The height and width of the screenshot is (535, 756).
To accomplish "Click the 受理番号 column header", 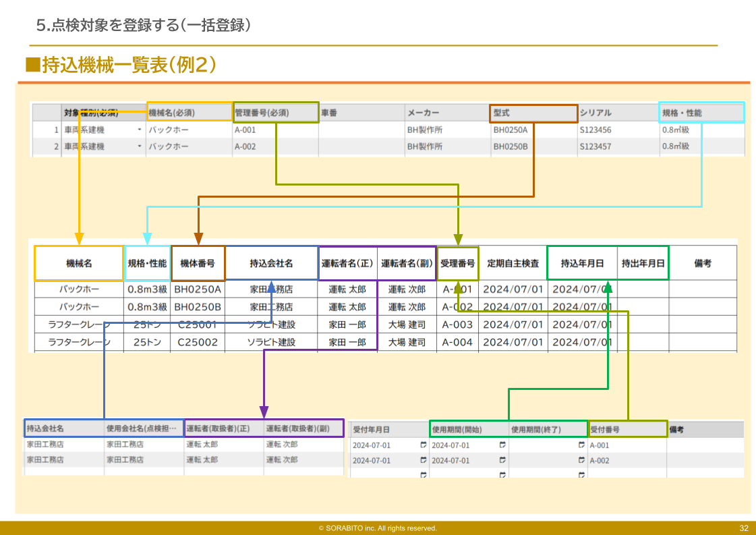I will pyautogui.click(x=458, y=264).
